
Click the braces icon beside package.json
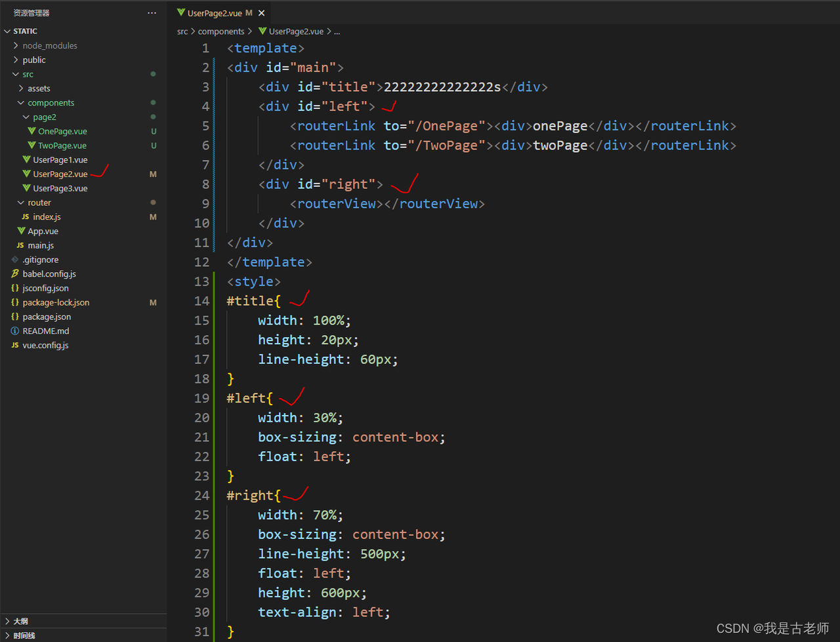tap(15, 317)
